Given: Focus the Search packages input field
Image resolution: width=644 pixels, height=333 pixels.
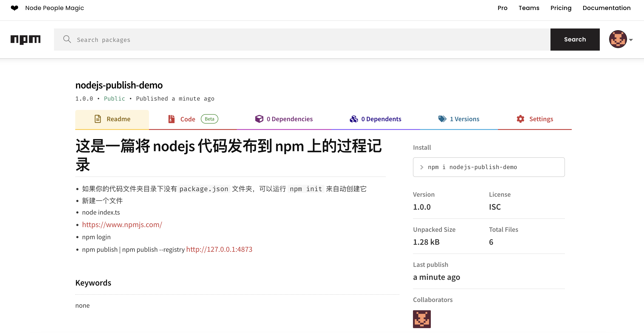Looking at the screenshot, I should point(302,40).
